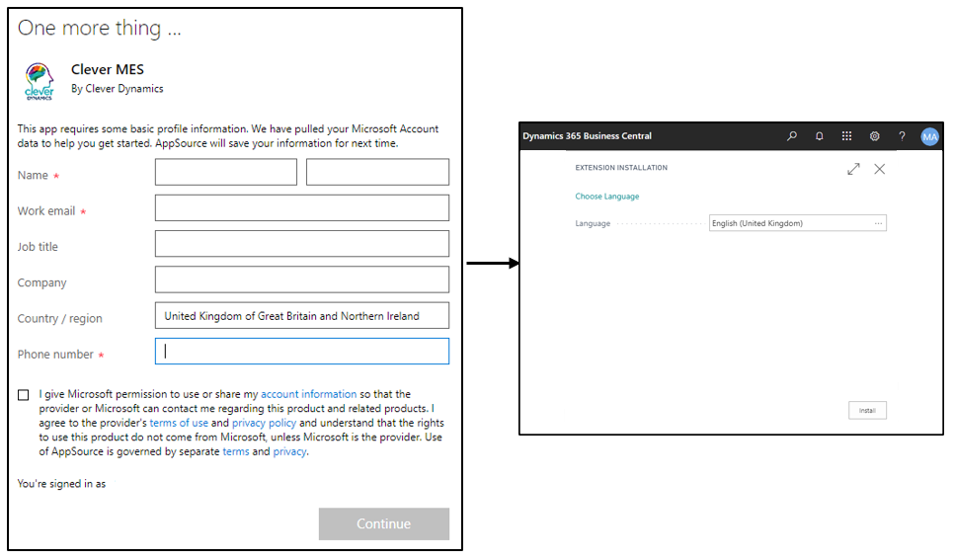Click the Choose Language heading

tap(607, 197)
